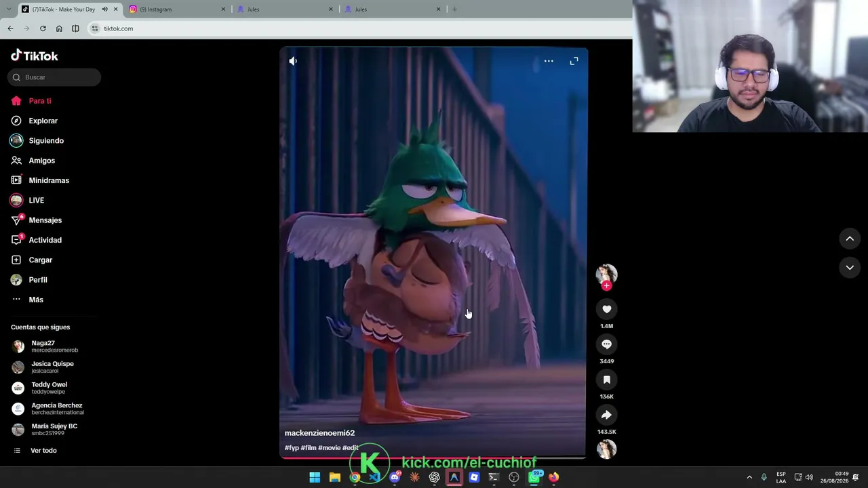Open the video's three-dot options menu
This screenshot has width=868, height=488.
click(x=549, y=61)
